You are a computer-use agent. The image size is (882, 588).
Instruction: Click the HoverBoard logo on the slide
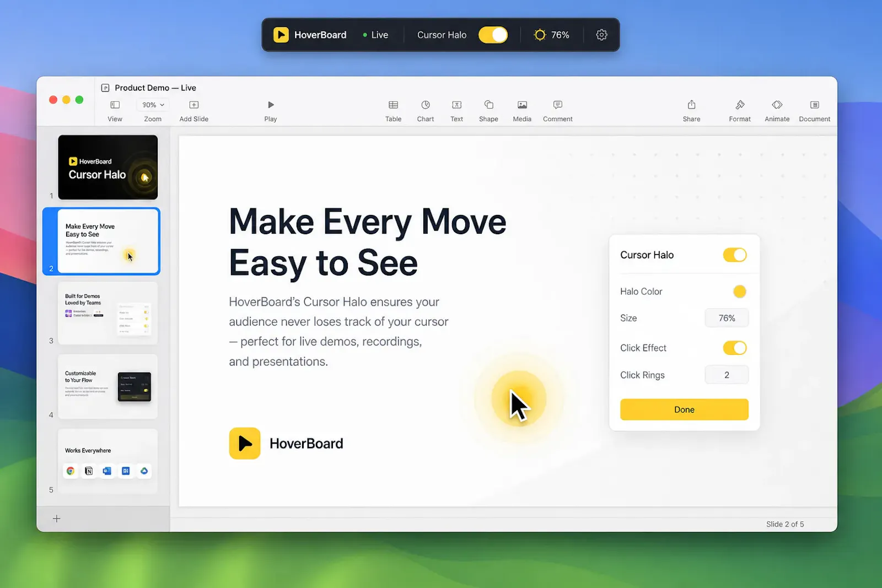pyautogui.click(x=245, y=443)
